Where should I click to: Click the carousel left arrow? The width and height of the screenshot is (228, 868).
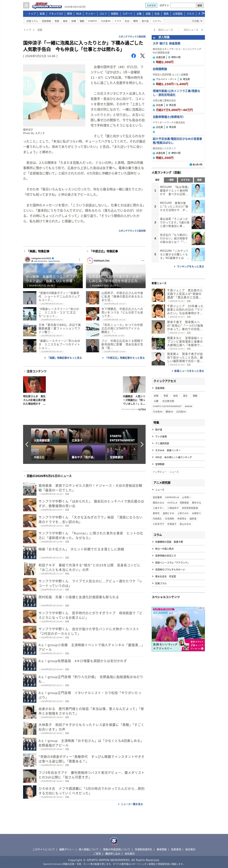27,444
